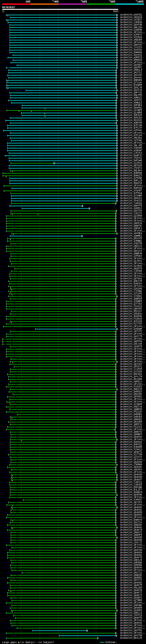This screenshot has height=644, width=146.
Task: Click the cyan ~100% legend segment
Action: (130, 4)
